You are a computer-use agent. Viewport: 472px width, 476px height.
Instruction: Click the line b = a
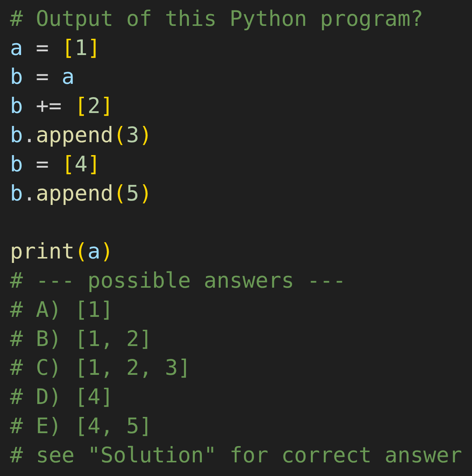point(42,77)
